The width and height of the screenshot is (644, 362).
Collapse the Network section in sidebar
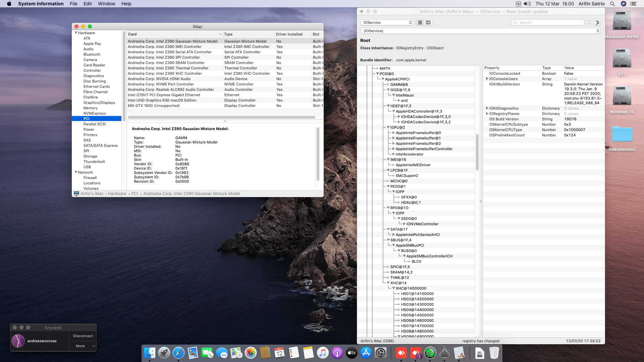76,172
